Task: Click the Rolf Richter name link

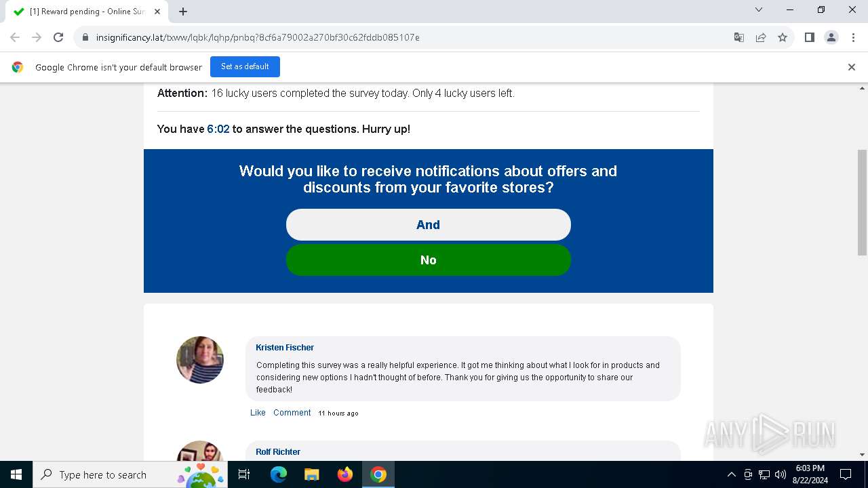Action: (x=278, y=452)
